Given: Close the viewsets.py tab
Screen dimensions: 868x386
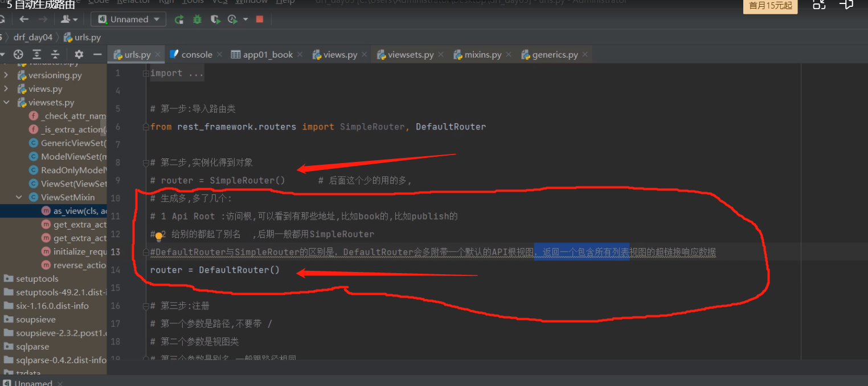Looking at the screenshot, I should (441, 55).
